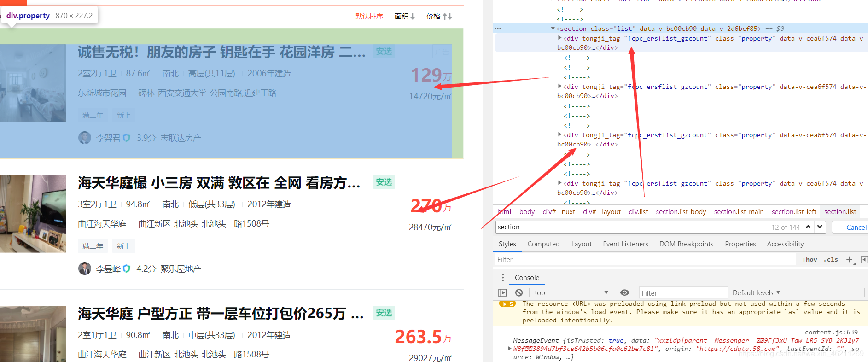
Task: Select section.list breadcrumb
Action: [840, 212]
